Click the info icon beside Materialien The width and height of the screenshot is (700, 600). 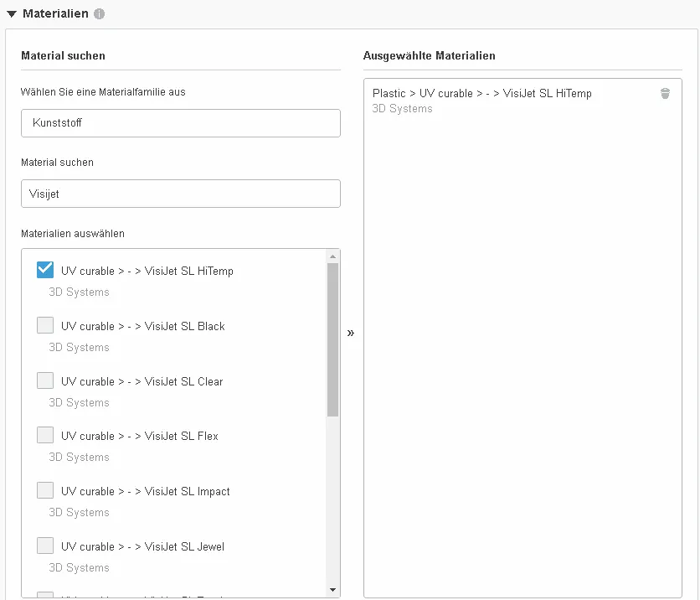pyautogui.click(x=100, y=14)
